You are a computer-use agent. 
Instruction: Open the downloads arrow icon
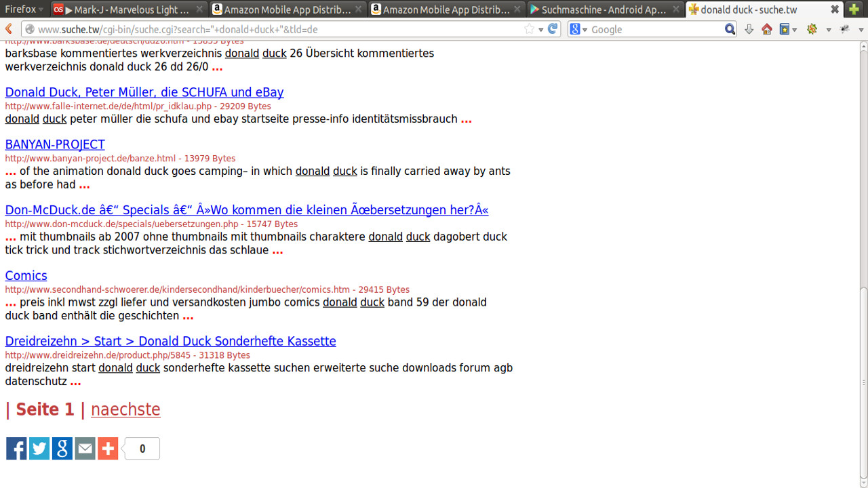tap(749, 29)
